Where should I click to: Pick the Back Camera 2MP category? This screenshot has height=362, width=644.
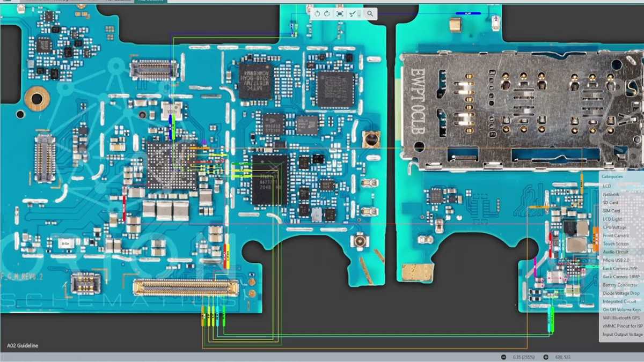[x=620, y=268]
